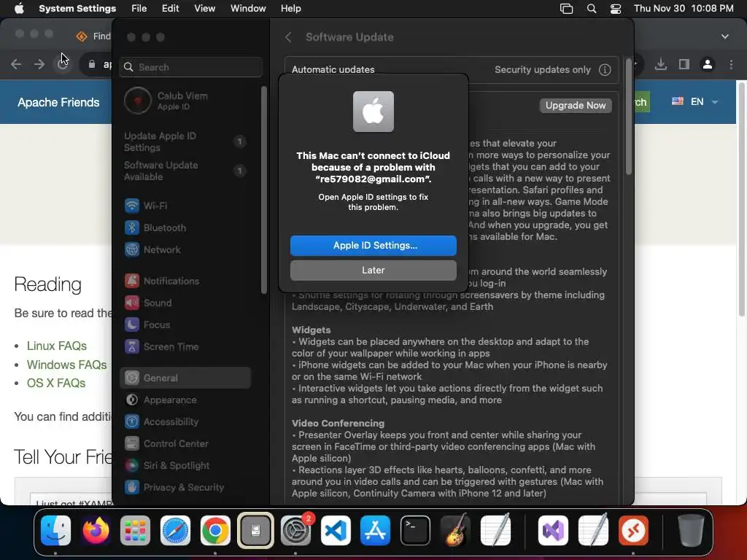Open Spotlight search in menu bar
The height and width of the screenshot is (560, 747).
(x=591, y=9)
